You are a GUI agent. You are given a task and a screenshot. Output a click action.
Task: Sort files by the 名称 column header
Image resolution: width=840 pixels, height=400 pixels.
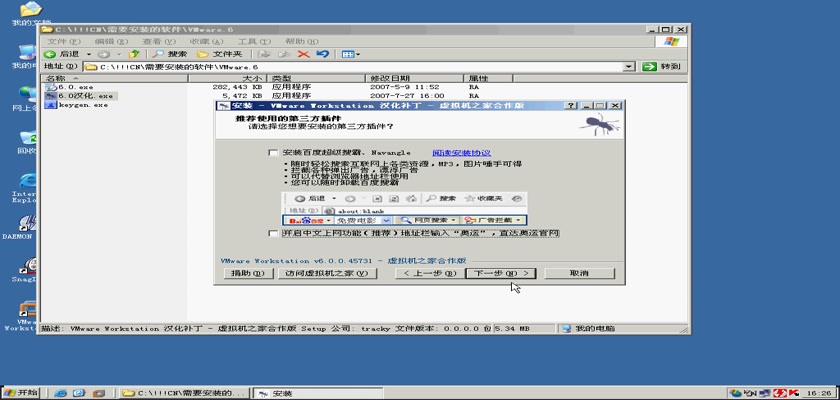(116, 78)
